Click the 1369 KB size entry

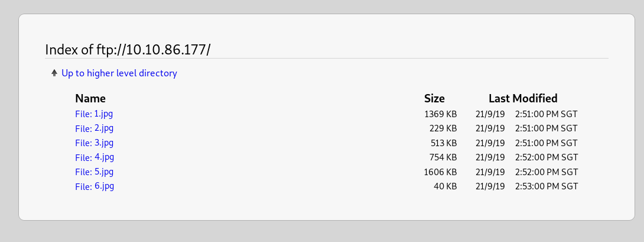click(x=440, y=114)
